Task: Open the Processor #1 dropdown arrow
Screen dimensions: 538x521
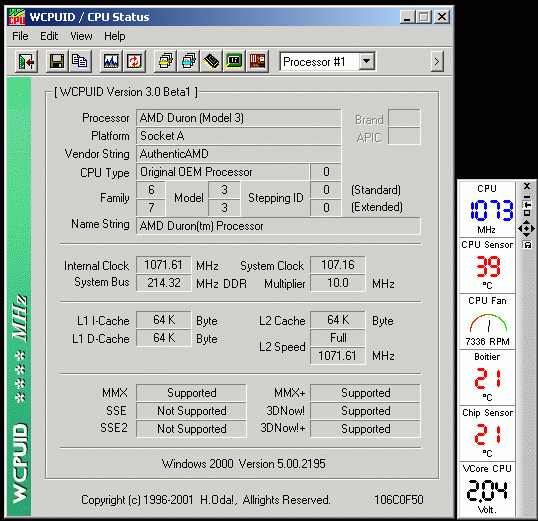Action: point(367,61)
